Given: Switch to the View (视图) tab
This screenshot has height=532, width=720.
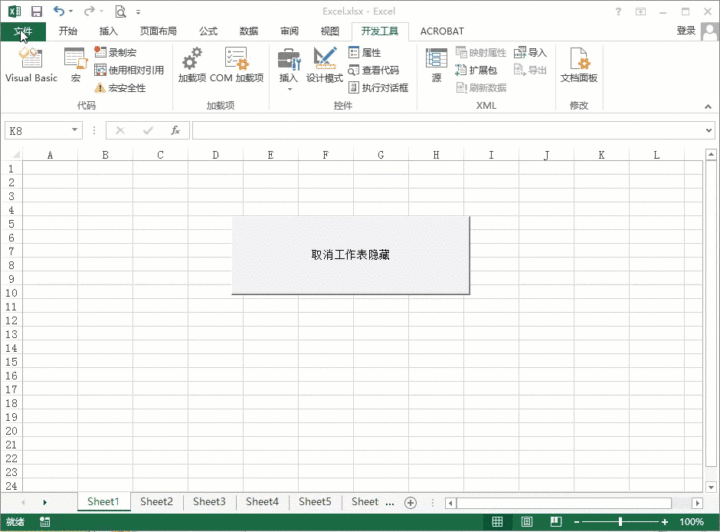Looking at the screenshot, I should [x=330, y=31].
